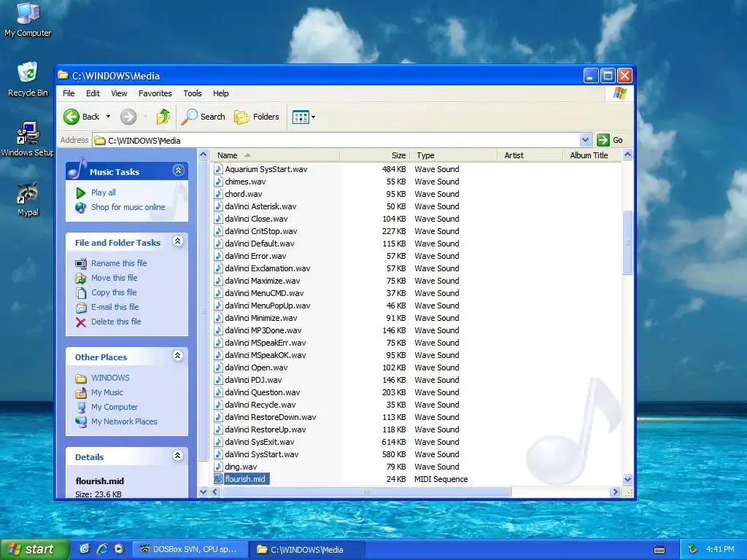747x560 pixels.
Task: Expand the Address bar dropdown
Action: pos(586,140)
